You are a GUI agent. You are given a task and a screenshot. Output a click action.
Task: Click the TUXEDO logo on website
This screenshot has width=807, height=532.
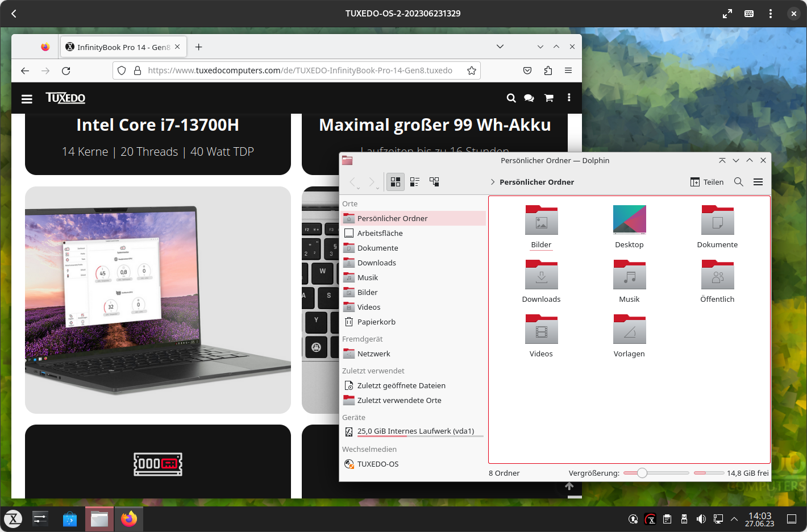(x=65, y=98)
